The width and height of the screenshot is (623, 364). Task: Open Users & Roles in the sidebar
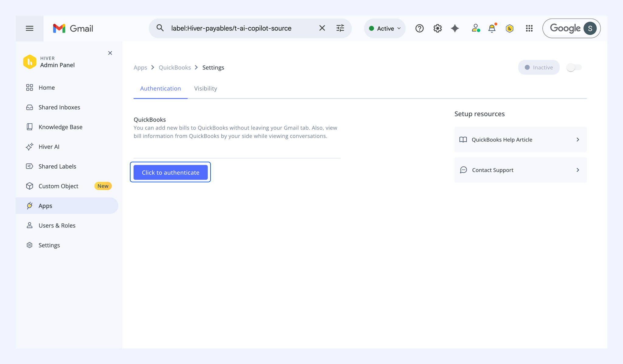(x=67, y=225)
